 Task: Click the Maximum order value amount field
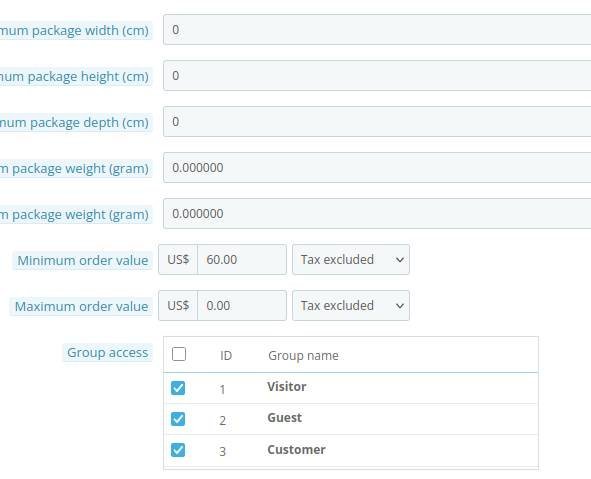tap(242, 306)
